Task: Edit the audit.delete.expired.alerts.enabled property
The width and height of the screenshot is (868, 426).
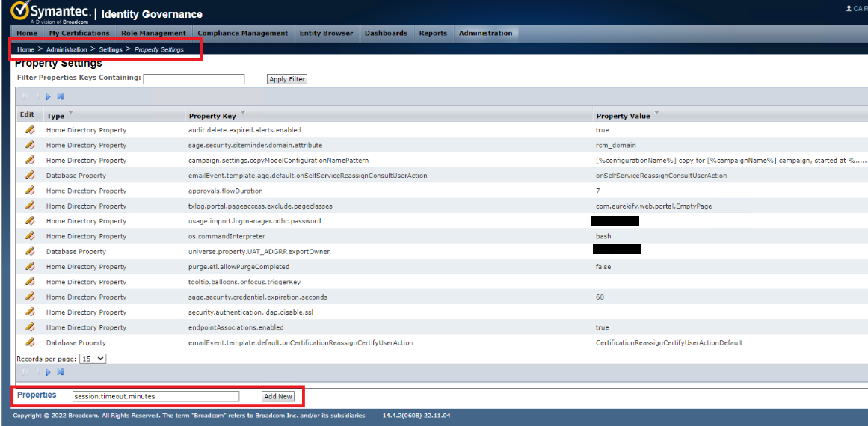Action: [x=30, y=130]
